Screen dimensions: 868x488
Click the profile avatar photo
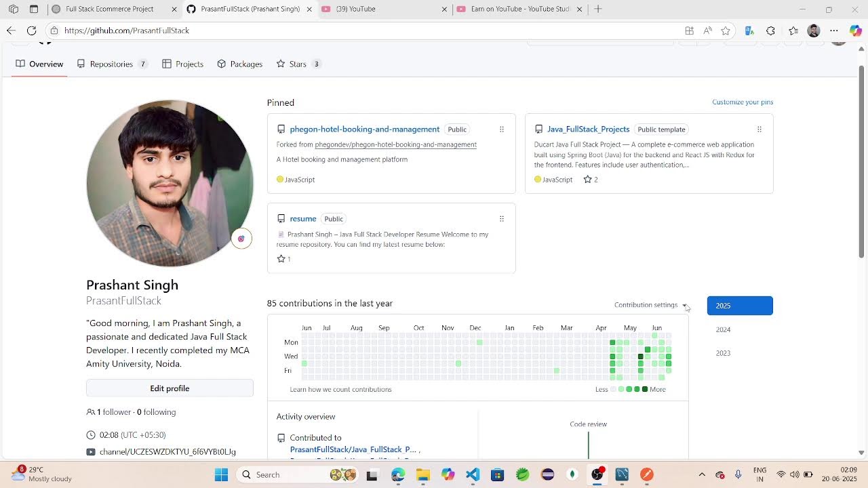tap(170, 184)
